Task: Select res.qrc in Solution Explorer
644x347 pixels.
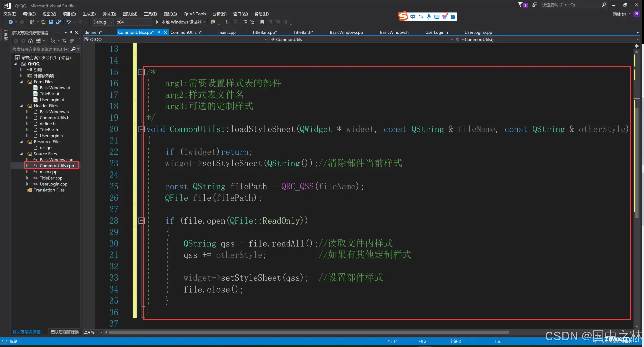Action: [46, 148]
